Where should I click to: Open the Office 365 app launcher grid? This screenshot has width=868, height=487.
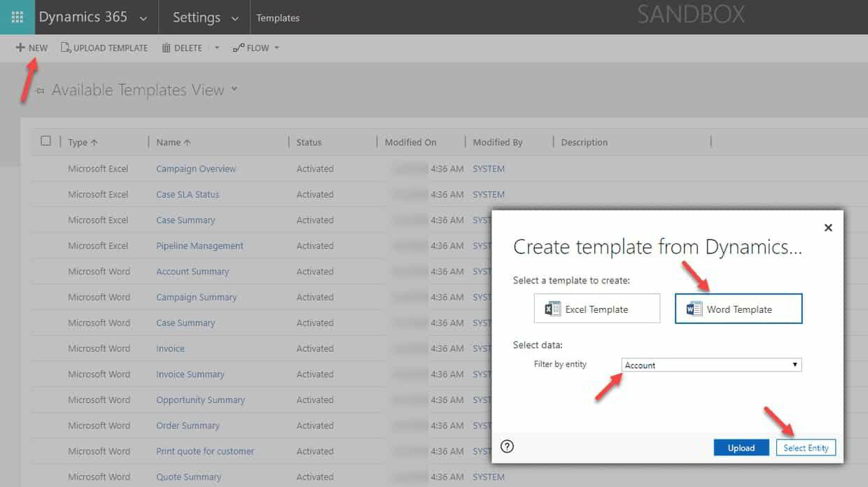tap(17, 17)
